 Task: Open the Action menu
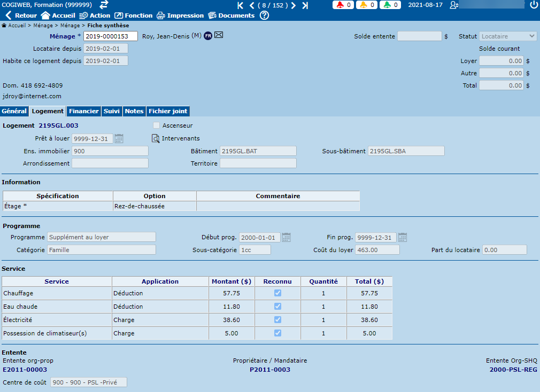[95, 15]
